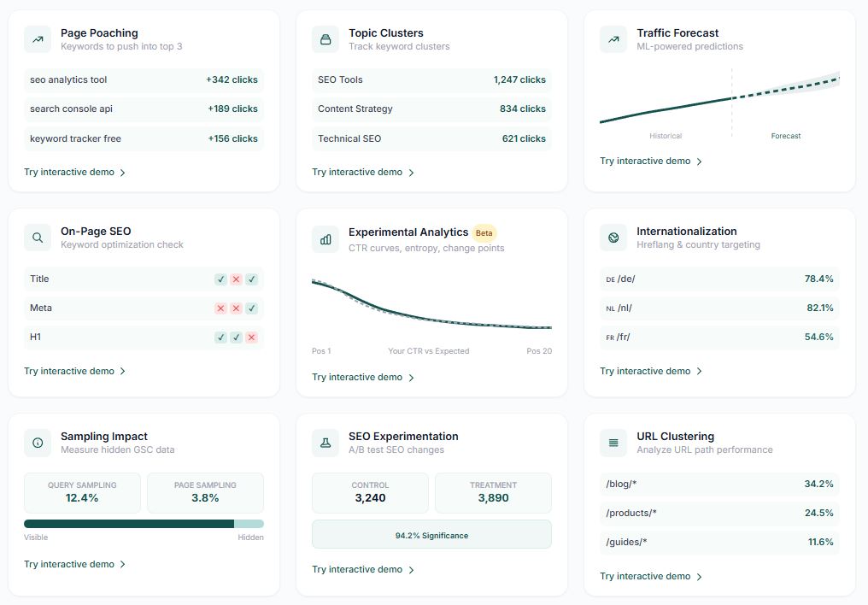
Task: Click the 'H1' label in On-Page SEO
Action: click(x=35, y=337)
